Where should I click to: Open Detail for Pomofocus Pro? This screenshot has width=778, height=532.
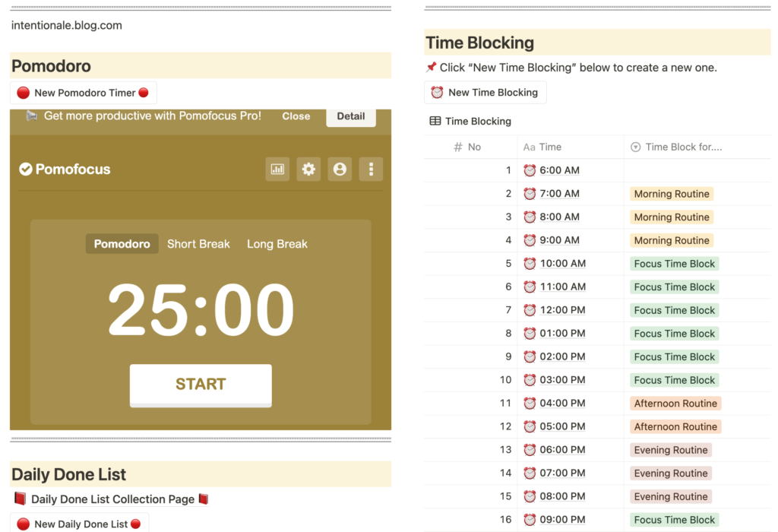(351, 116)
